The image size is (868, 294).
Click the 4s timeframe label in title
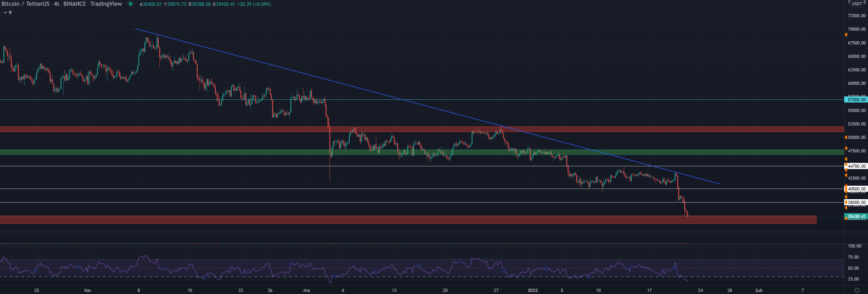57,5
